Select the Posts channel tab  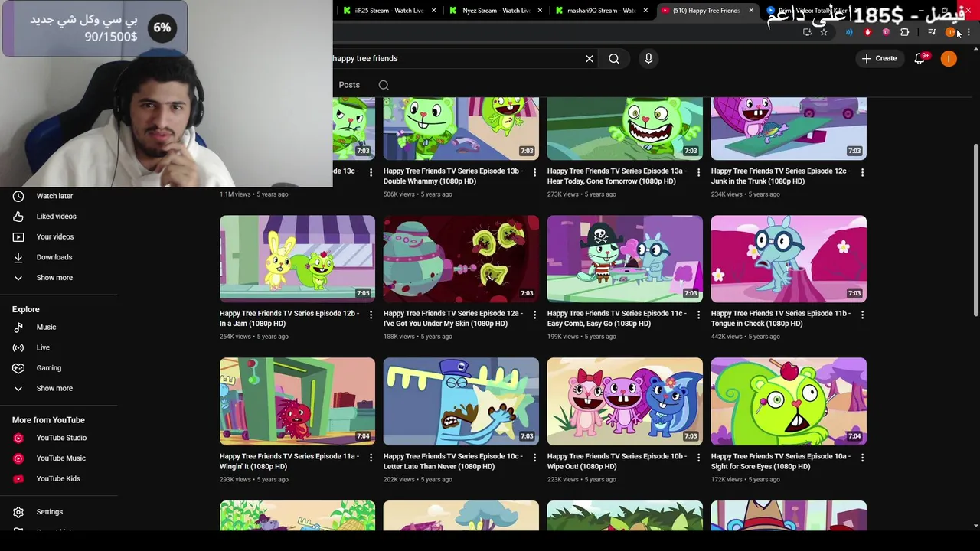pyautogui.click(x=349, y=85)
